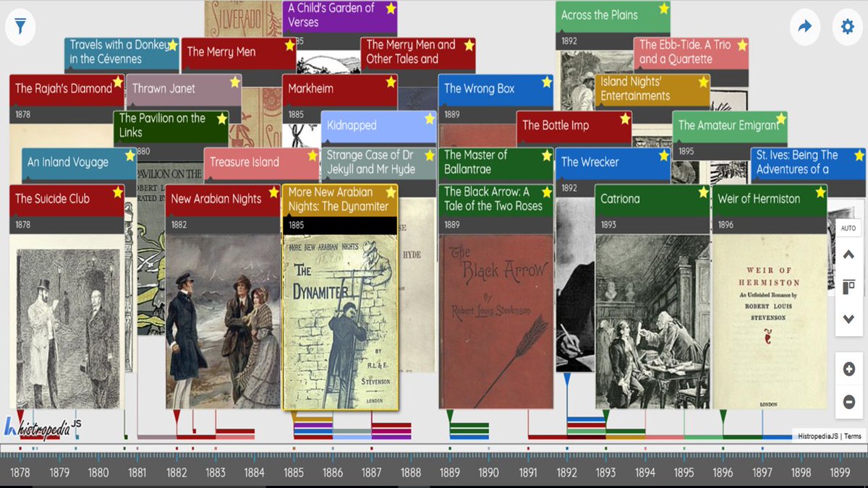Image resolution: width=868 pixels, height=488 pixels.
Task: Click 1896 on the timeline axis
Action: (x=723, y=473)
